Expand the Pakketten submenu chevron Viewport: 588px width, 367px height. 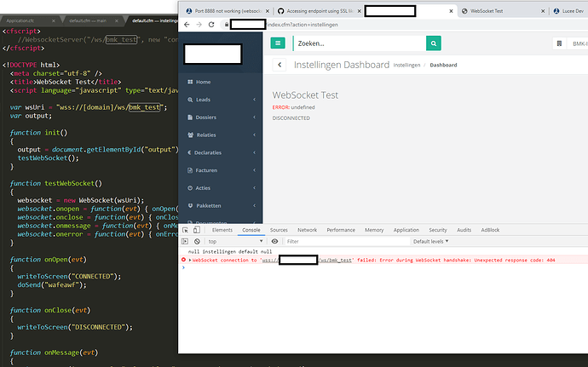click(254, 205)
